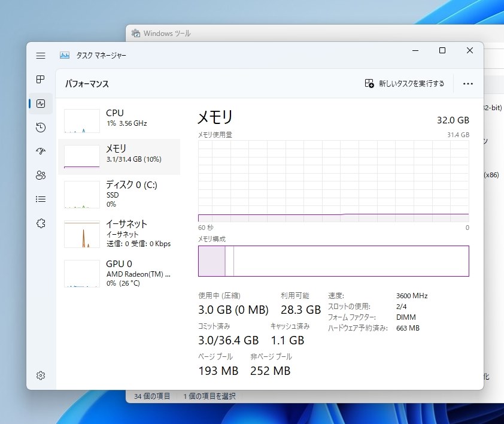
Task: Click the 3.0 GB (0 MB) in-use value
Action: coord(233,310)
